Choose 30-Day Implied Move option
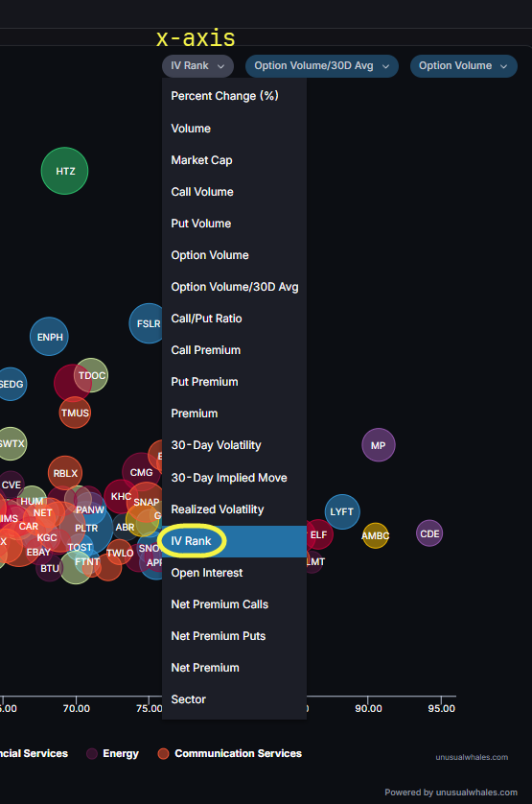The width and height of the screenshot is (532, 804). point(234,478)
